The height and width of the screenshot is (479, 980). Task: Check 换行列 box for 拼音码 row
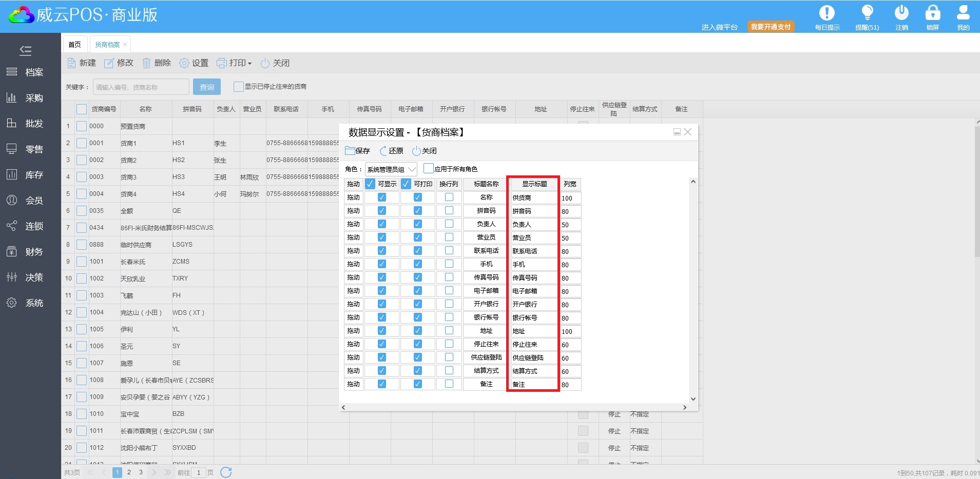449,211
